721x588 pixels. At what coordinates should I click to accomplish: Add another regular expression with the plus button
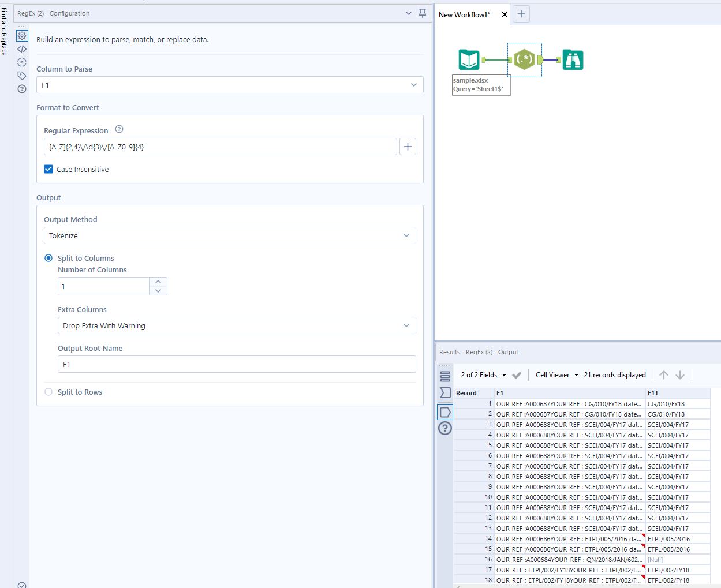pyautogui.click(x=408, y=147)
